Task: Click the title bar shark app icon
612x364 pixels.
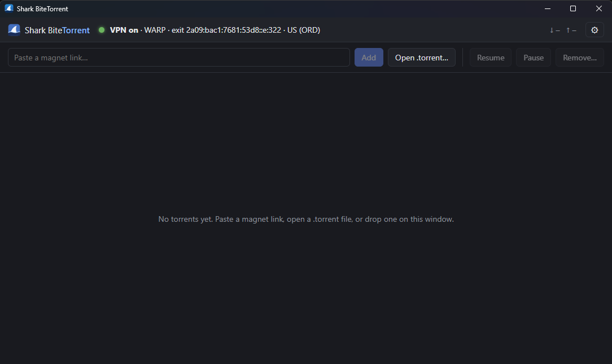Action: point(9,8)
